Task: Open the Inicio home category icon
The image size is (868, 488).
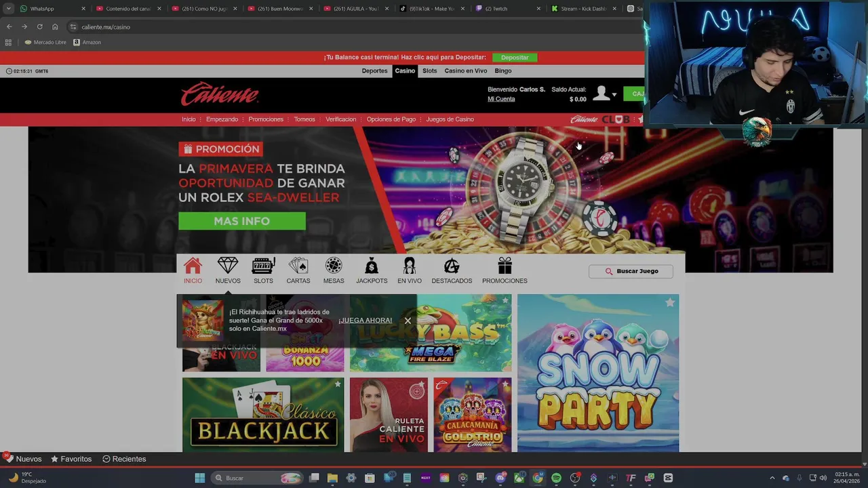Action: (x=193, y=270)
